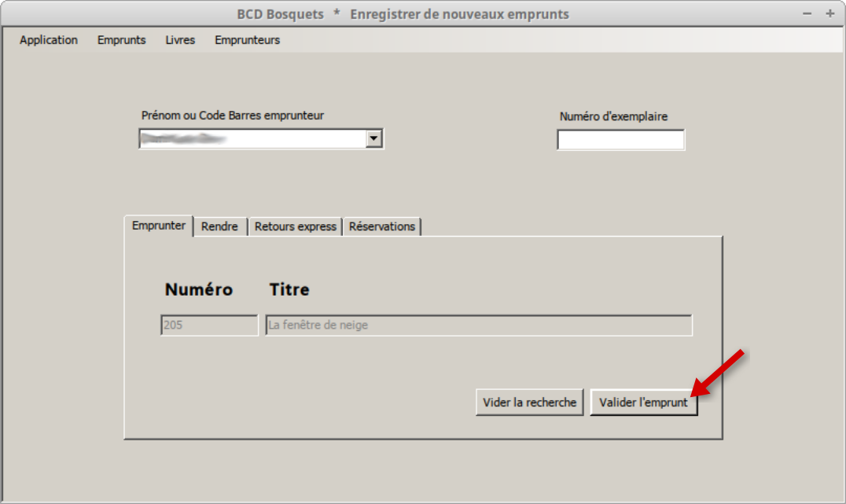Screen dimensions: 846x504
Task: Open the Application menu
Action: coord(49,40)
